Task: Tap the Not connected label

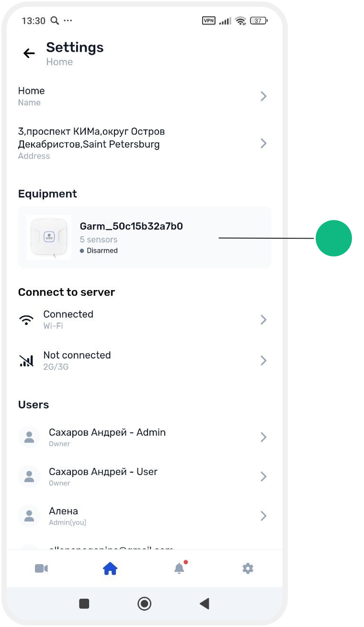Action: (x=77, y=355)
